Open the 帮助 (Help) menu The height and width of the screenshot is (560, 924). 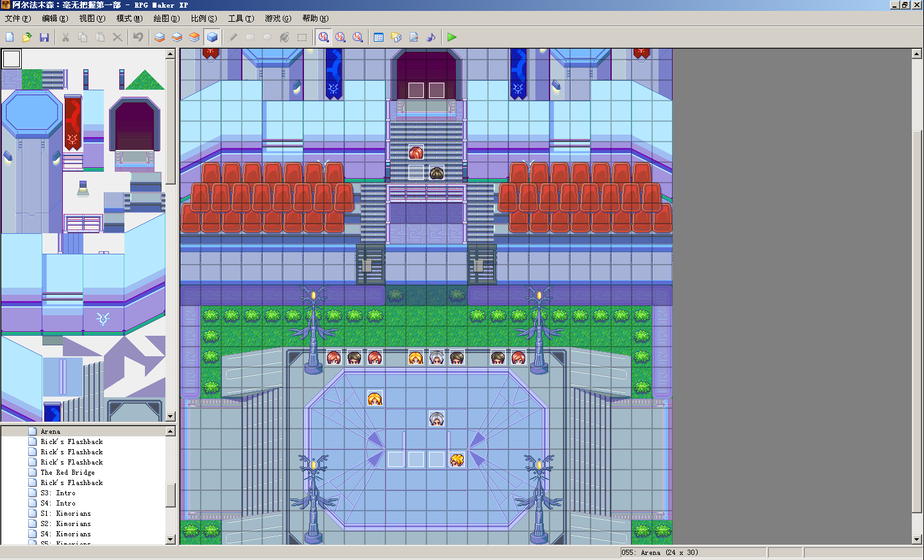(315, 19)
